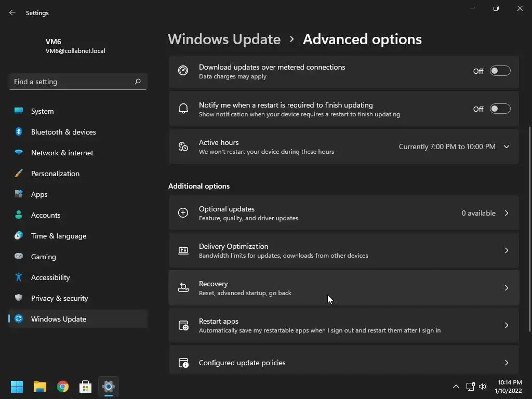Click 'Currently 7:00 PM to 10:00 PM' text

click(447, 147)
